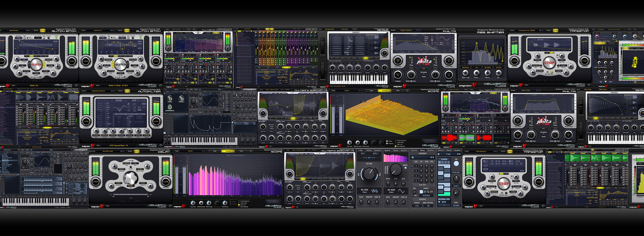Open the Delay Type selector showing PingPong
The image size is (644, 236).
coord(126,163)
